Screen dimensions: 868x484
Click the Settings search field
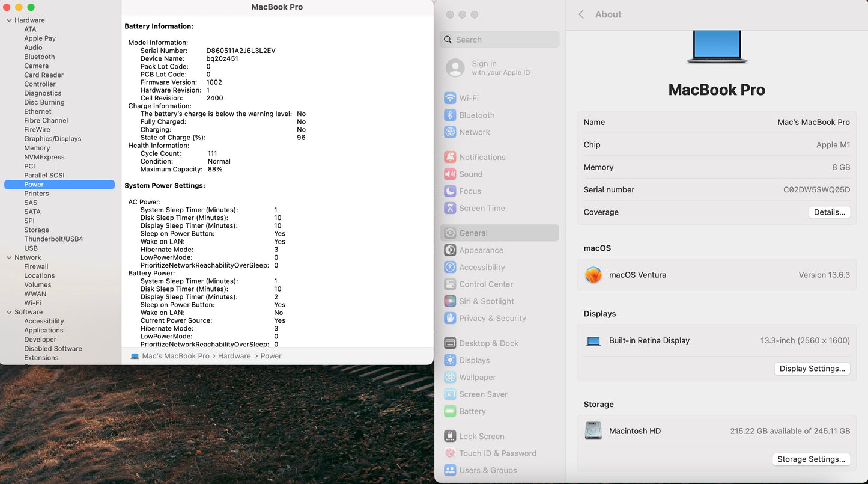pyautogui.click(x=500, y=40)
